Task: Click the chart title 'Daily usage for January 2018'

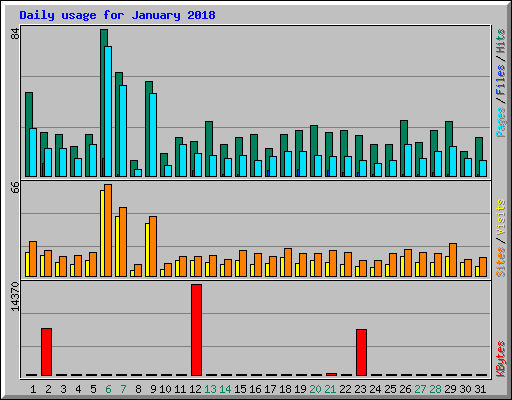Action: point(117,15)
